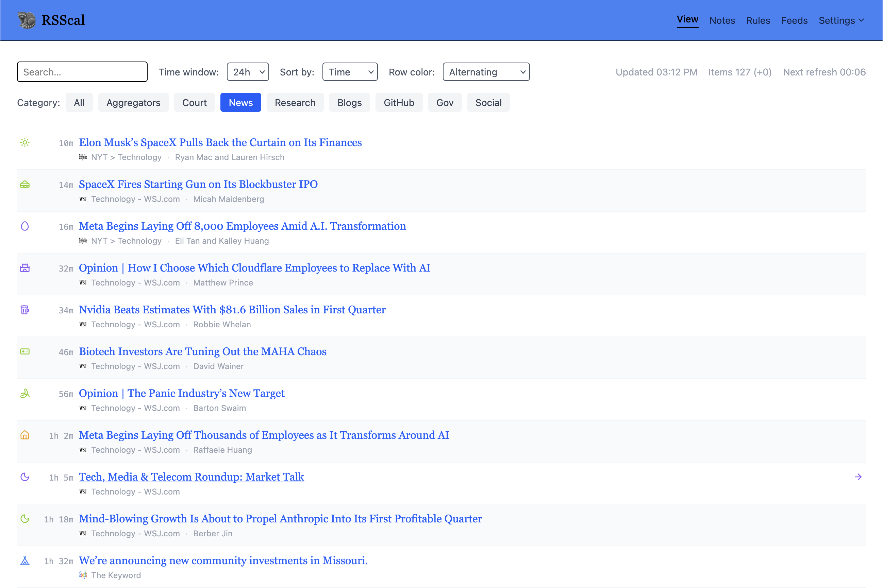Click WSJ favicon under Biotech Investors story

[x=83, y=366]
